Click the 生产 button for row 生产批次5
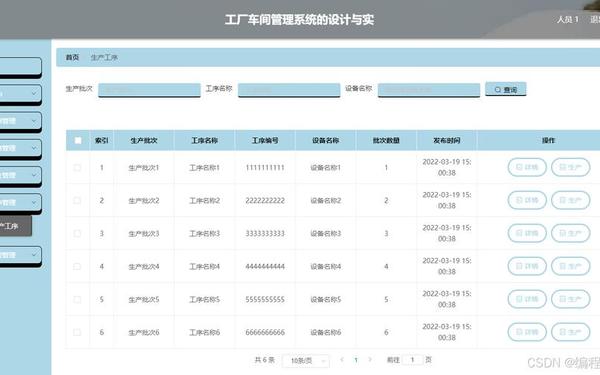Screen dimensions: 600x375 571,299
